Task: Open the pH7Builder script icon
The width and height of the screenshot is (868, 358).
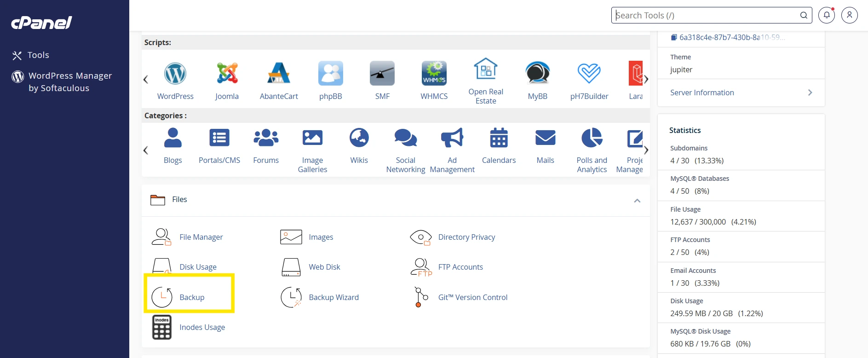Action: [589, 73]
